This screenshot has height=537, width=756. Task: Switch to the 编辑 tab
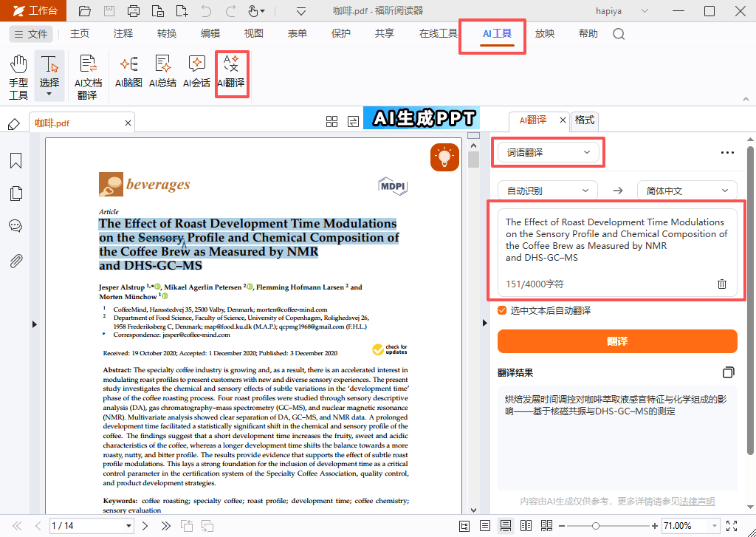[x=210, y=33]
